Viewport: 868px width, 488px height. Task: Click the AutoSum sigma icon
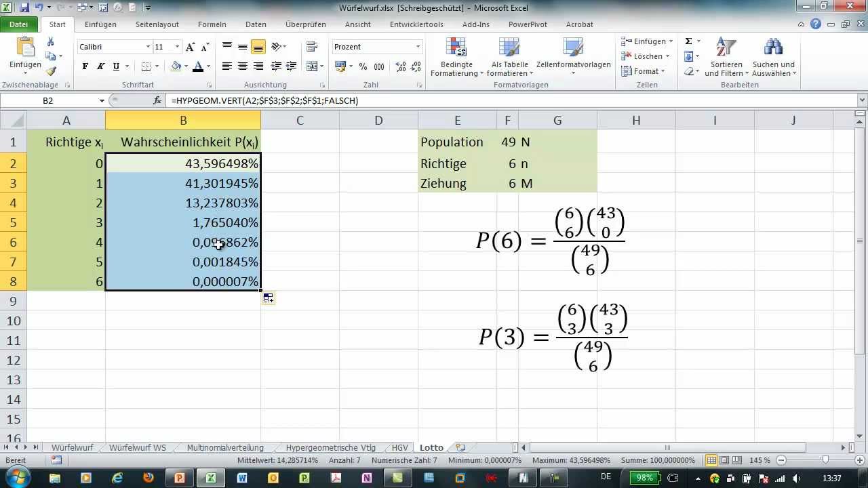[x=688, y=41]
